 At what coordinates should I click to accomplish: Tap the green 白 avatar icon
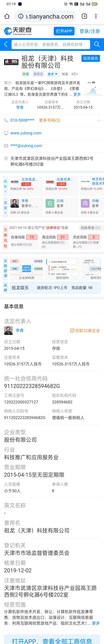[x=50, y=203]
